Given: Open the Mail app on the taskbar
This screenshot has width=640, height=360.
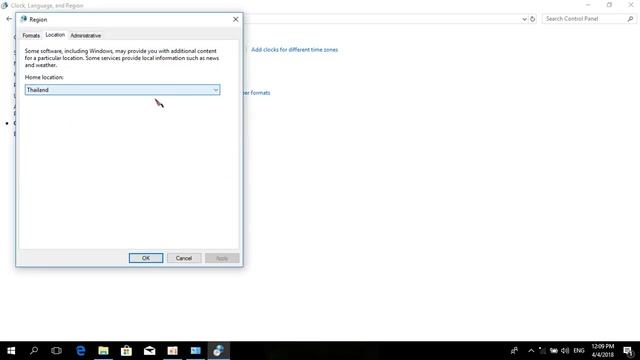Looking at the screenshot, I should click(x=149, y=351).
